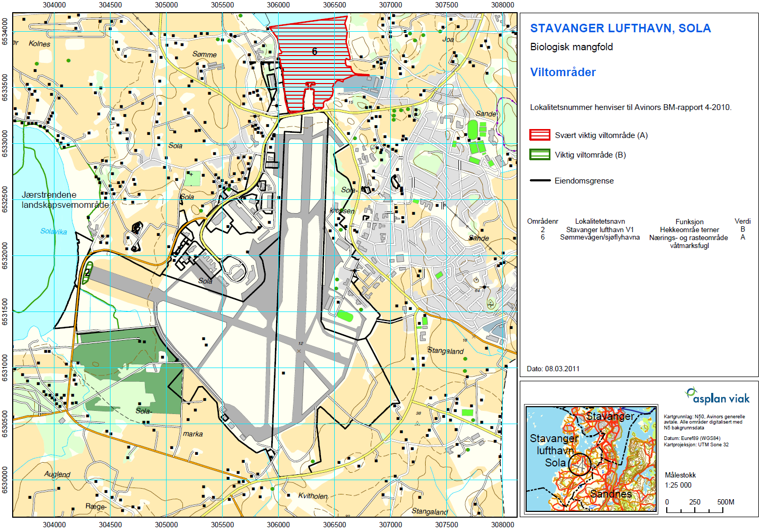This screenshot has width=763, height=532.
Task: Click the 'Kvitholen' place name on map
Action: 313,496
